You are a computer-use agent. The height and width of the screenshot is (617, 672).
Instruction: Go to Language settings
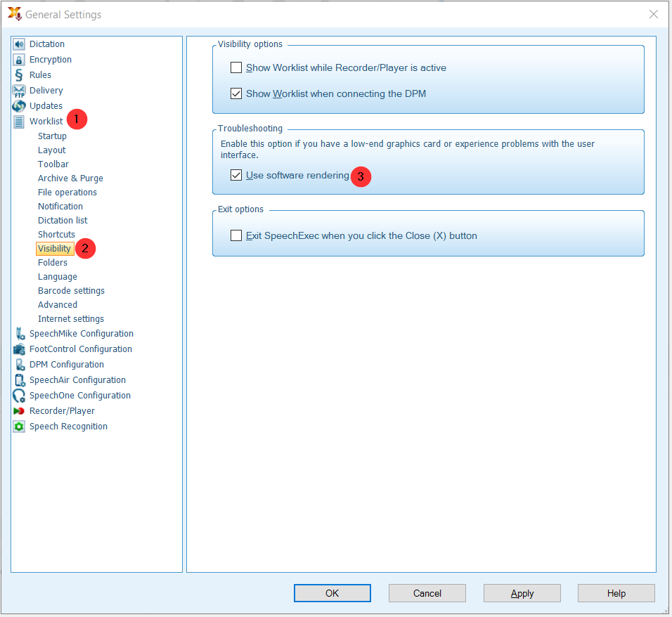pyautogui.click(x=58, y=277)
